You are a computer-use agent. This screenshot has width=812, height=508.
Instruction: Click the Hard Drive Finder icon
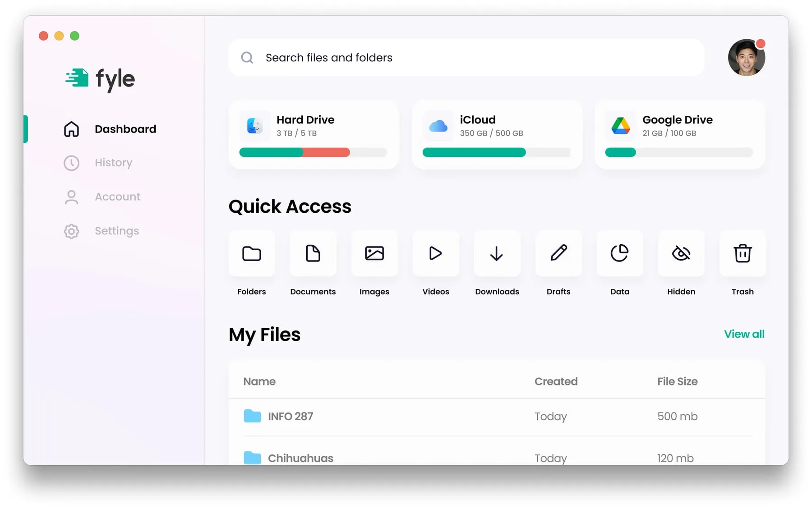pos(255,125)
